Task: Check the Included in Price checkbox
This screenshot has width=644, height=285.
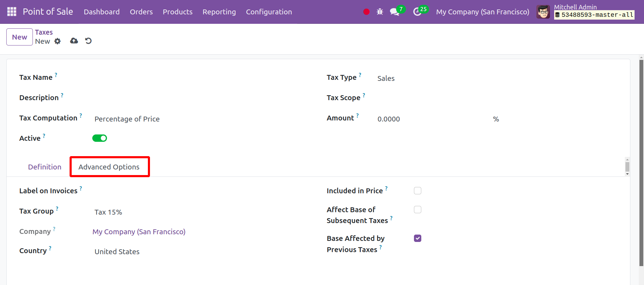Action: pyautogui.click(x=417, y=191)
